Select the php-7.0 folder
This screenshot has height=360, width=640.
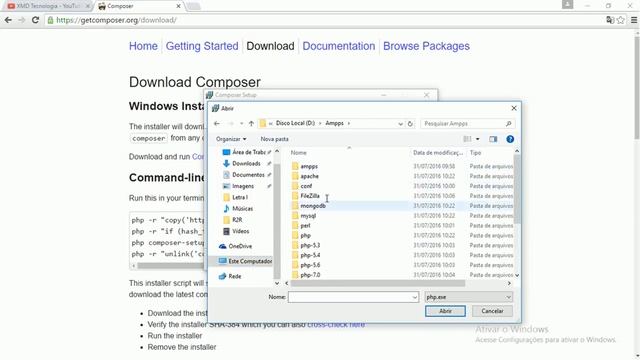[310, 275]
